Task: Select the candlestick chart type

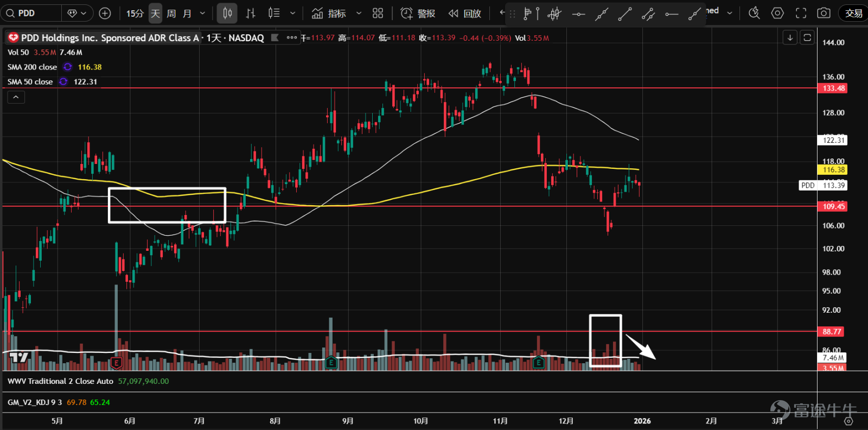Action: point(227,13)
